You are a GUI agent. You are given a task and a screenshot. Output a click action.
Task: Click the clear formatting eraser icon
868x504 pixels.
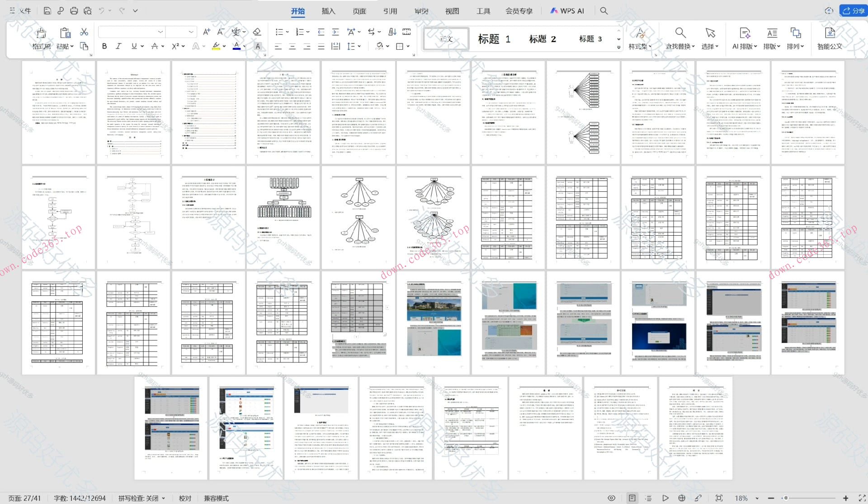point(257,32)
